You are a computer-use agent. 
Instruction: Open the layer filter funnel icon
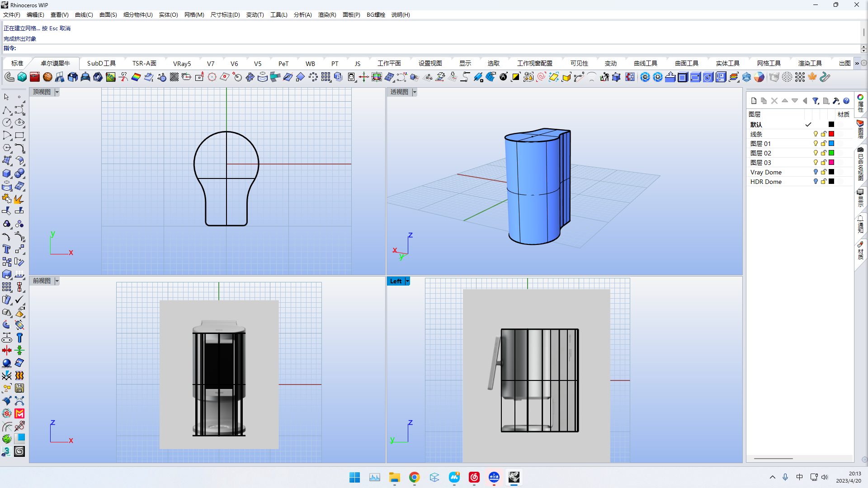tap(815, 101)
